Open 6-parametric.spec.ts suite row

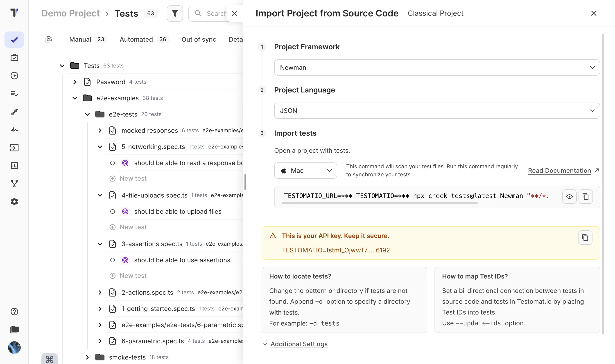[x=174, y=341]
